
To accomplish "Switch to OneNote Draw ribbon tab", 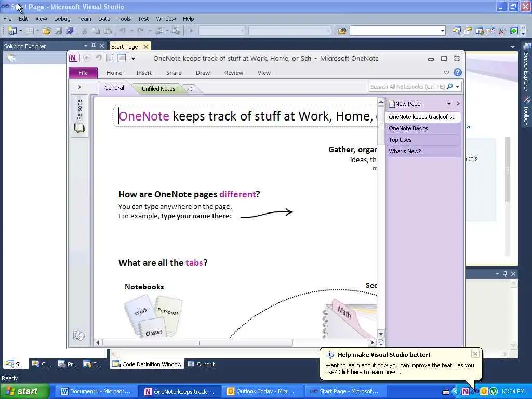I will (x=203, y=73).
